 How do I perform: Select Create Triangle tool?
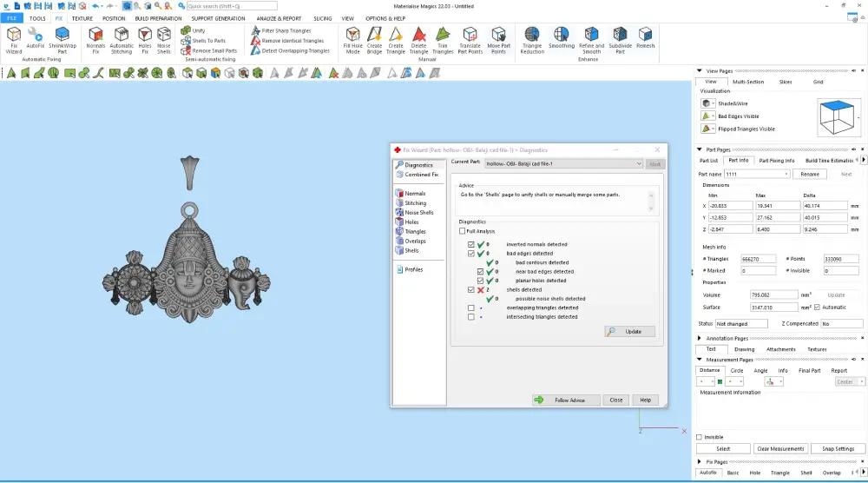(395, 41)
